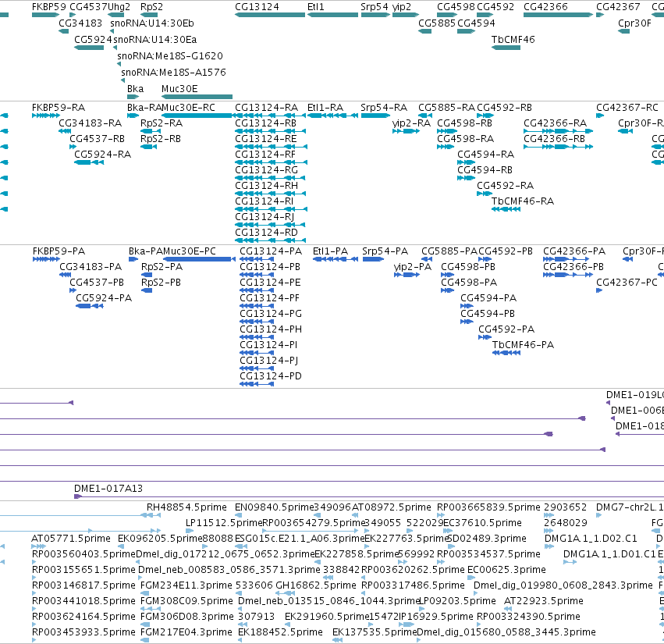Select snoRNA:U14:30Ea label
The height and width of the screenshot is (644, 664).
(155, 39)
